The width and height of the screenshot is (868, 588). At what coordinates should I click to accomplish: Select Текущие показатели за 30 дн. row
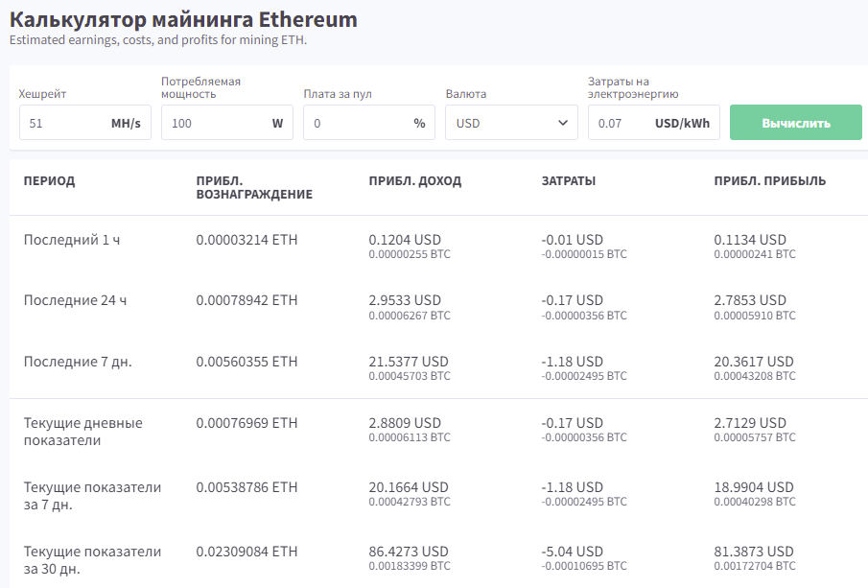click(x=92, y=560)
